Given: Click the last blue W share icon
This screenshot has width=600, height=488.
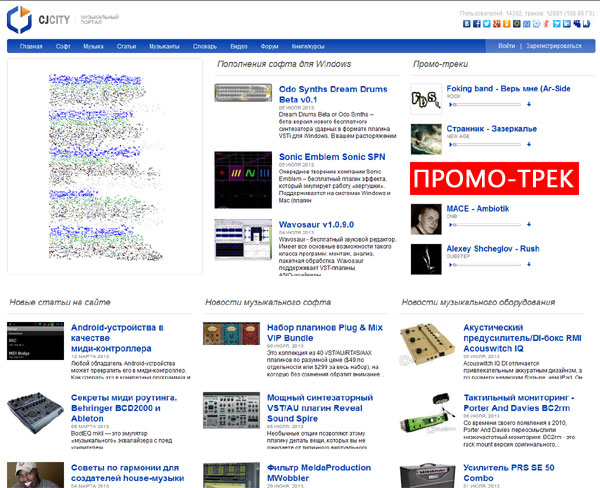Looking at the screenshot, I should pos(587,24).
